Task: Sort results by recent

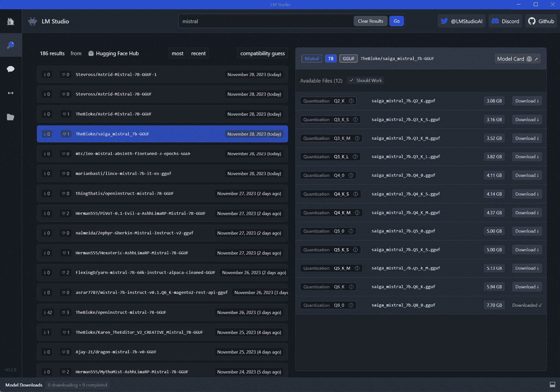Action: 198,53
